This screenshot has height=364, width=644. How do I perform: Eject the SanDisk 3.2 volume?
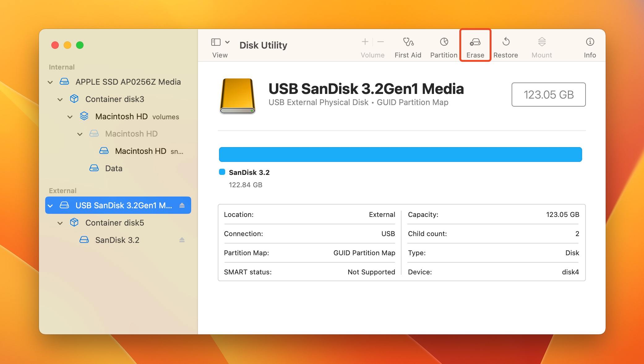click(x=182, y=240)
